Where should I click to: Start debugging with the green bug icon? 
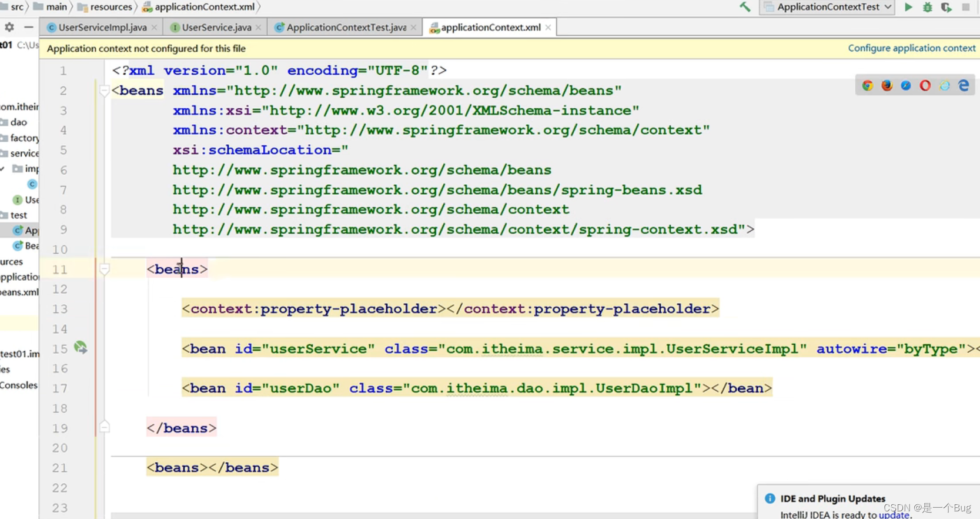pos(927,7)
